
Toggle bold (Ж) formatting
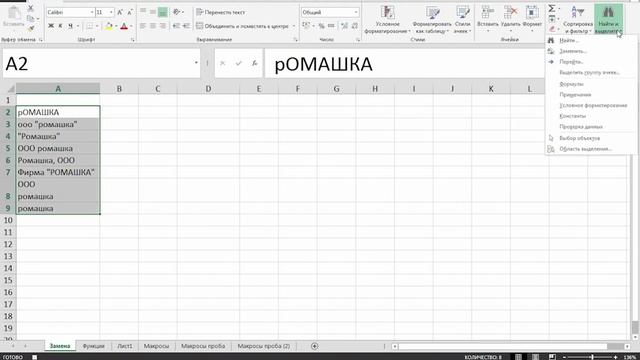(x=51, y=26)
